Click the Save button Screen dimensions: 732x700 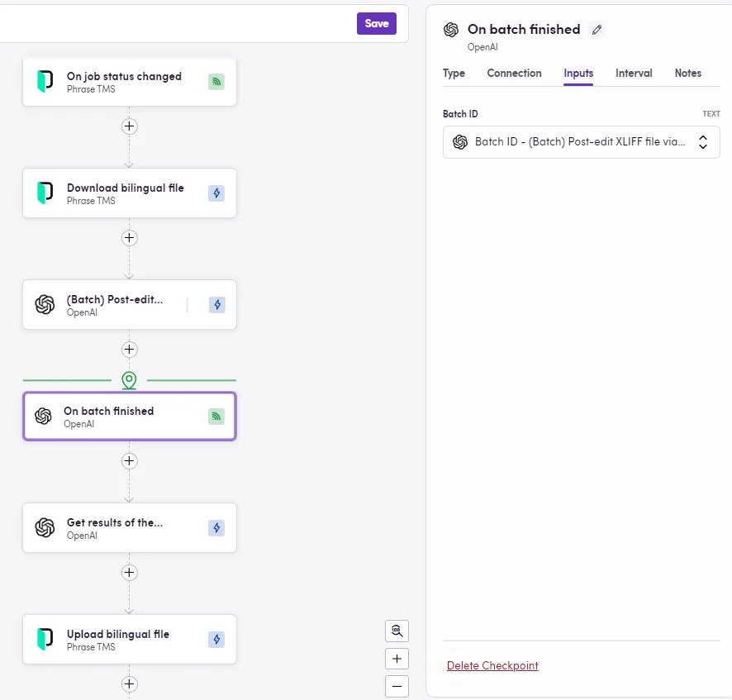click(377, 23)
